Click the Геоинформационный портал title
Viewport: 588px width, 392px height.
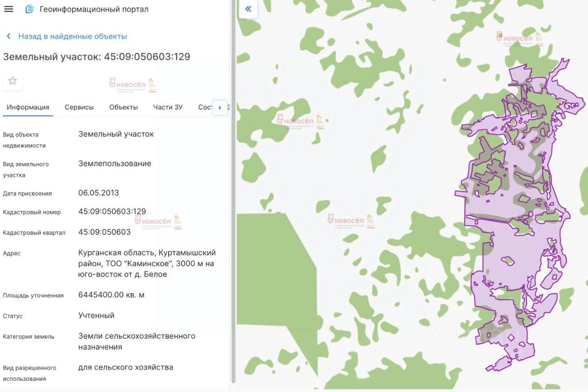94,9
